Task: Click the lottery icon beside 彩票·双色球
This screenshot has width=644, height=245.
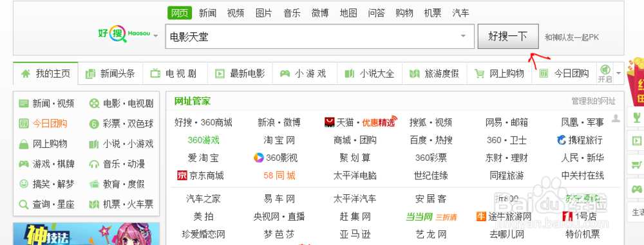Action: [94, 123]
